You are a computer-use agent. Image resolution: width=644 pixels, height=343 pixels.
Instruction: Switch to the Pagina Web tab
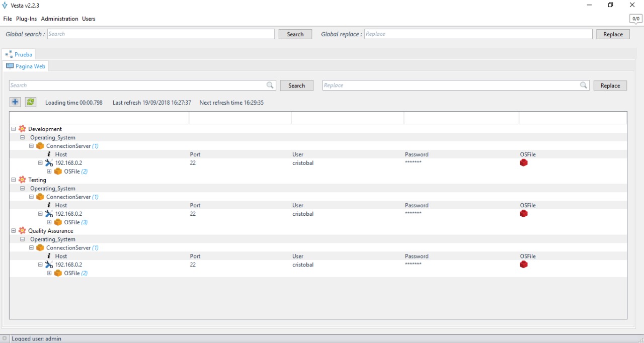point(26,66)
